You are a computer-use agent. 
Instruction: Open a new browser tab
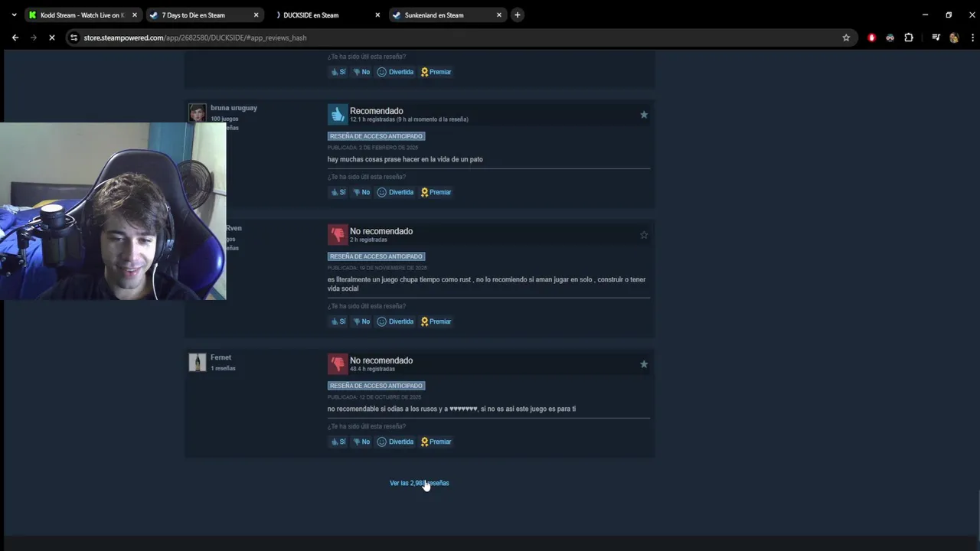[518, 15]
